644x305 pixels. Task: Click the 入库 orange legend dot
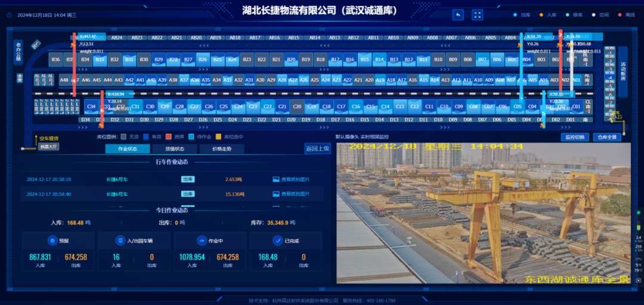click(x=541, y=15)
